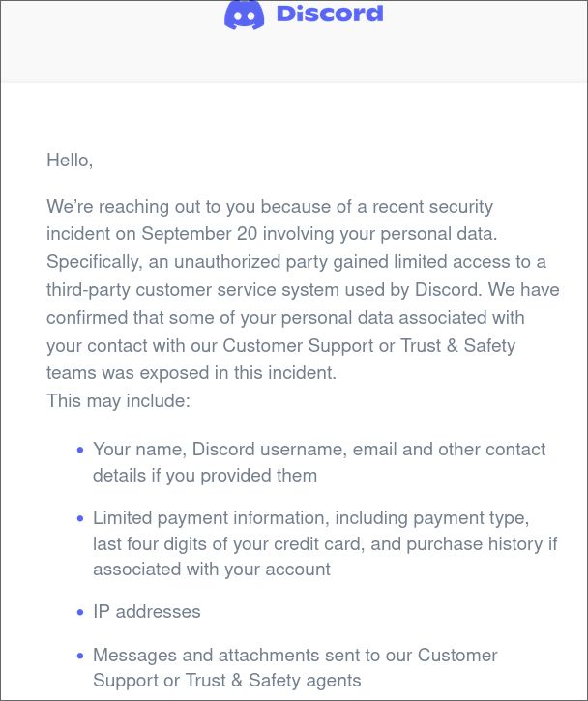Click the "third-party customer service system" phrase
This screenshot has width=588, height=701.
(192, 290)
